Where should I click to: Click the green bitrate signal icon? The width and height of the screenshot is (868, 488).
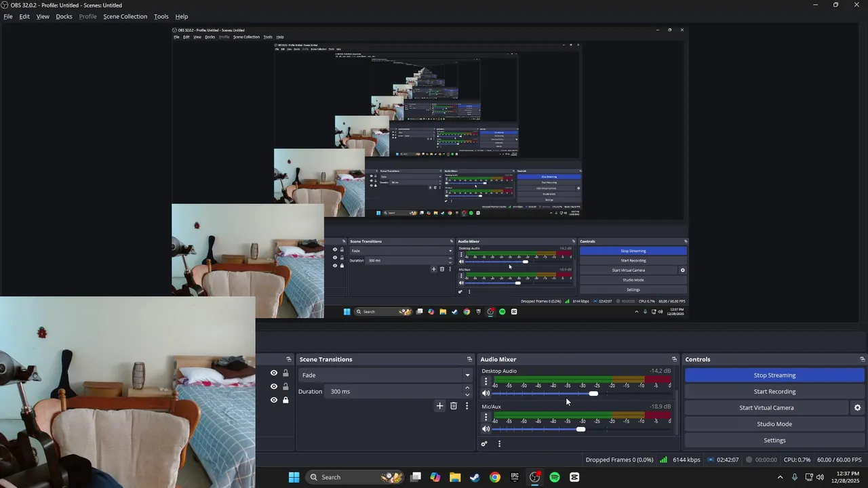(x=663, y=460)
